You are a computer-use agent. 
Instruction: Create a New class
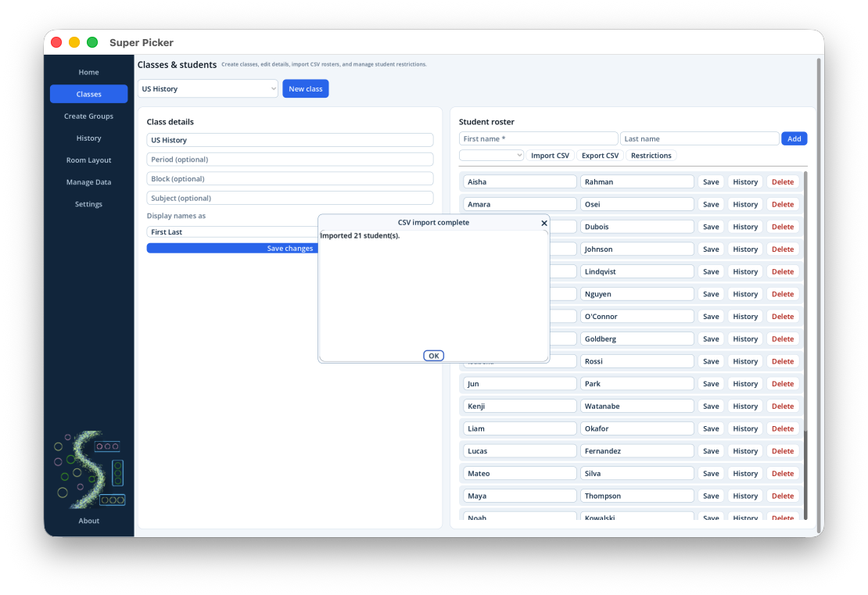306,88
